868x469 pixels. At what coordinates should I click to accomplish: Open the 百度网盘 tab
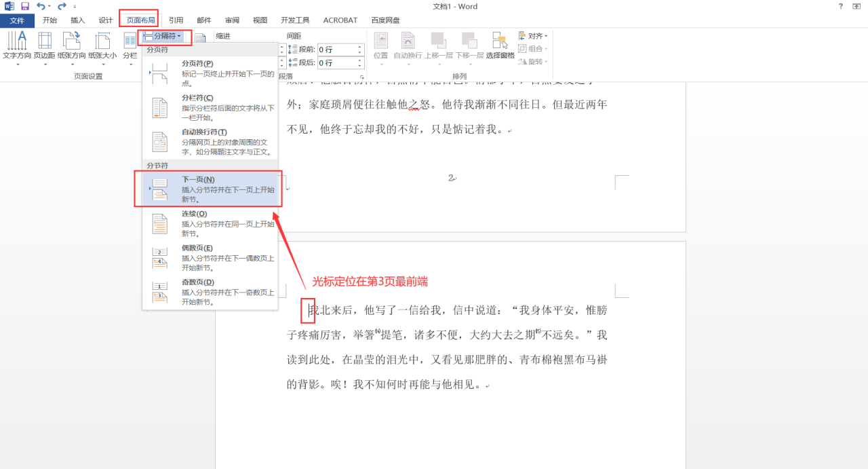pyautogui.click(x=386, y=20)
